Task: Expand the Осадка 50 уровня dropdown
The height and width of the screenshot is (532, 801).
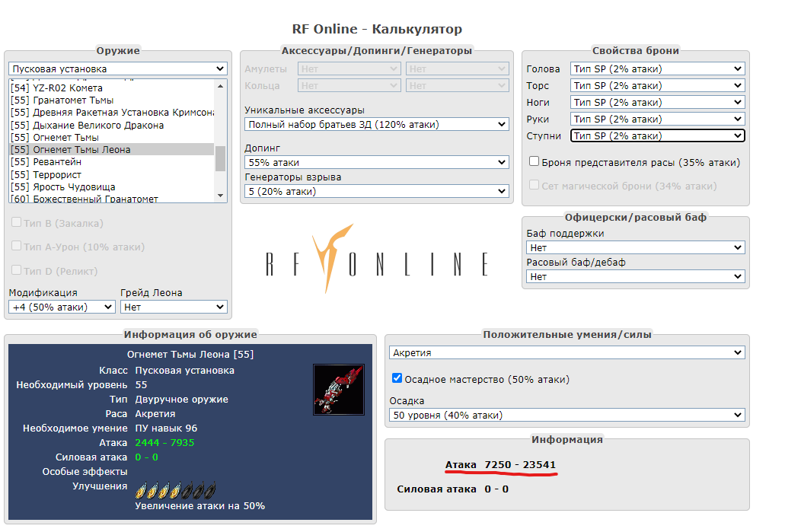Action: pyautogui.click(x=566, y=415)
